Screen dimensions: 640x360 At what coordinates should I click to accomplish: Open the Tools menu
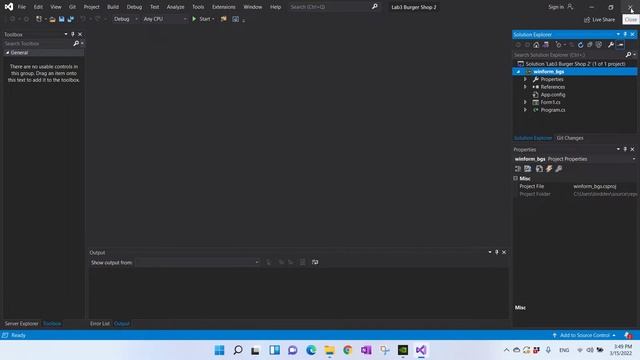(198, 7)
